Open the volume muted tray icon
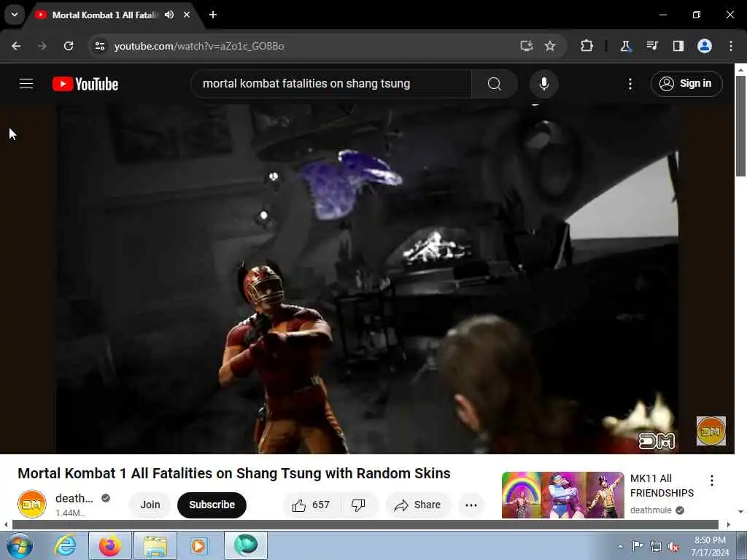The image size is (747, 560). click(x=673, y=547)
